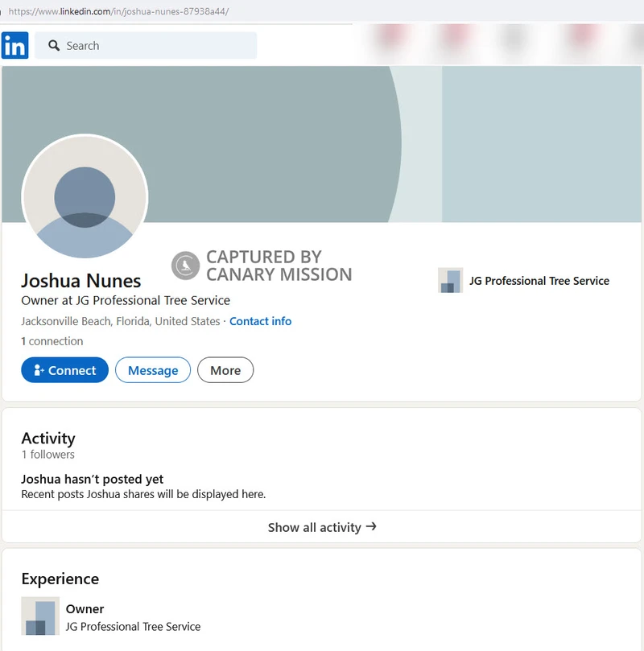
Task: Click Show all activity link
Action: [x=322, y=527]
